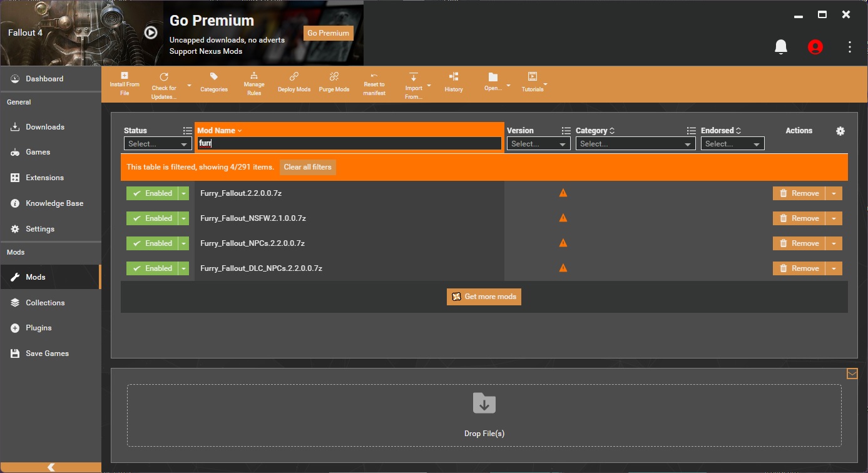Toggle Enabled state for Furry_Fallout.2.2.0.0.7z
868x473 pixels.
[152, 193]
